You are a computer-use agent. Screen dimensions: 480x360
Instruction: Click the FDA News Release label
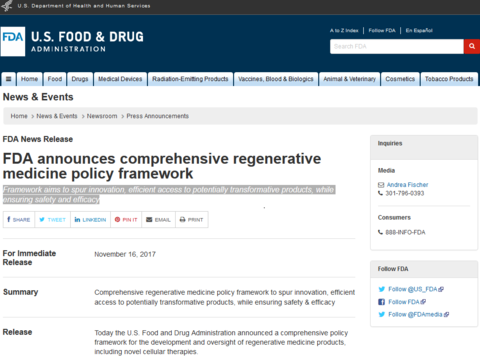click(38, 139)
